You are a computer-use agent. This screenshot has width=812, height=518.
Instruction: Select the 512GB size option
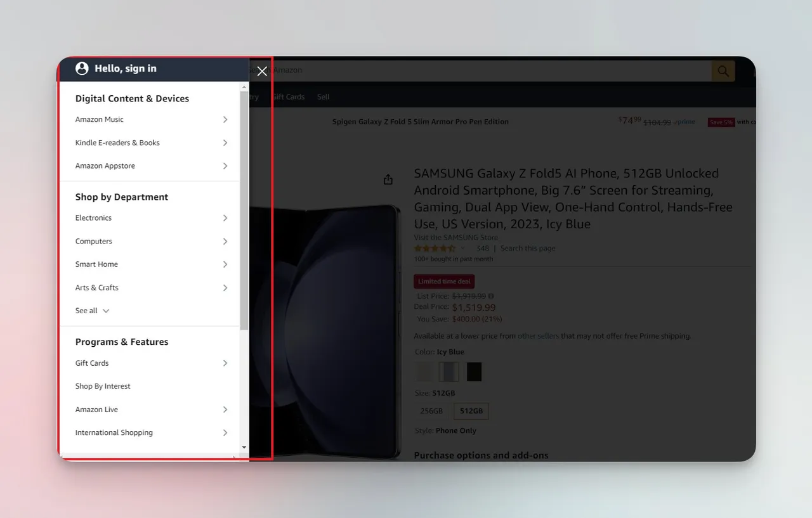[x=471, y=411]
